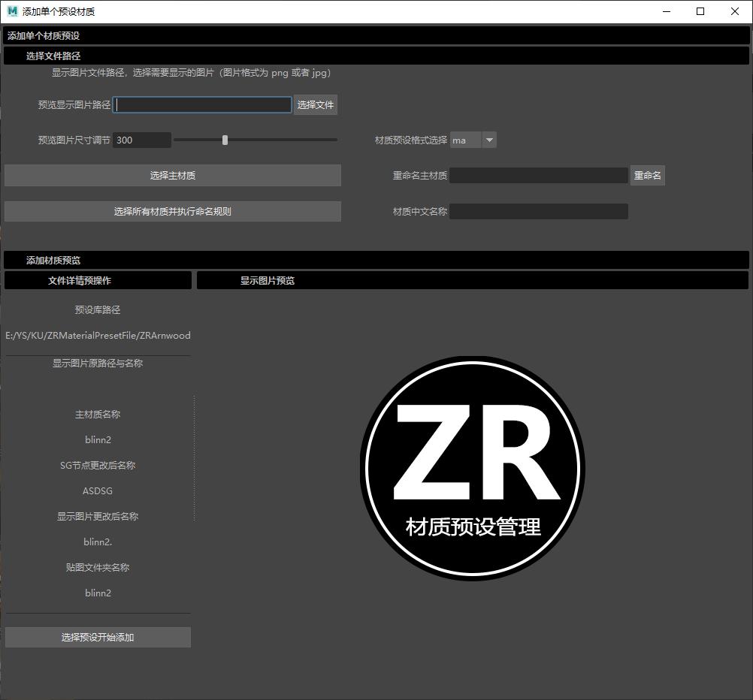Screen dimensions: 753x700
Task: Focus the 材质中文名称 text field
Action: (538, 212)
